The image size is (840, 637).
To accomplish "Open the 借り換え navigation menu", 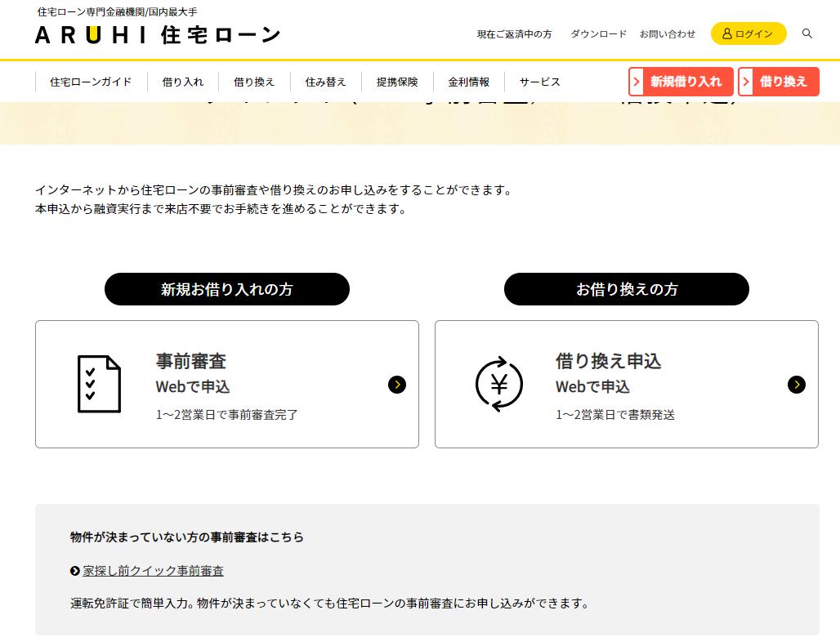I will pos(253,82).
